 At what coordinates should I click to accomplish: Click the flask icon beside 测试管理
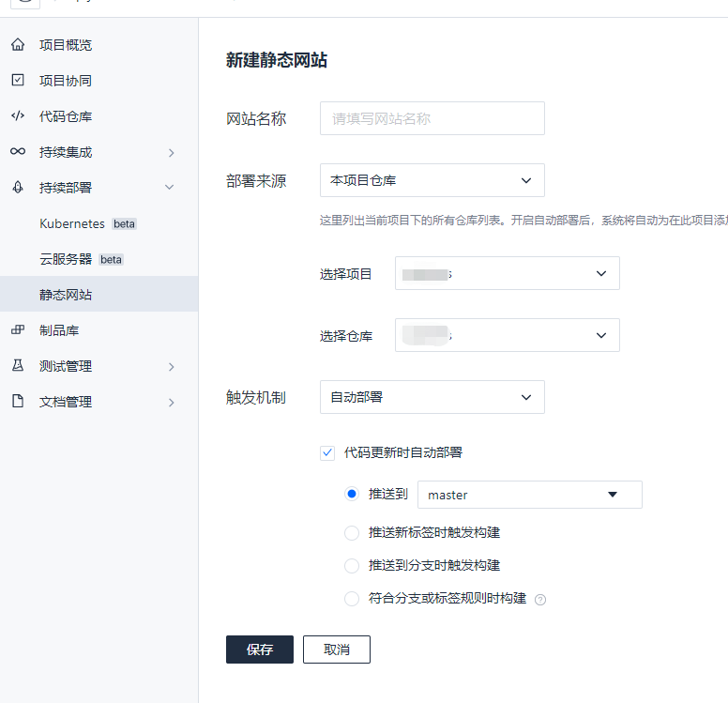18,366
